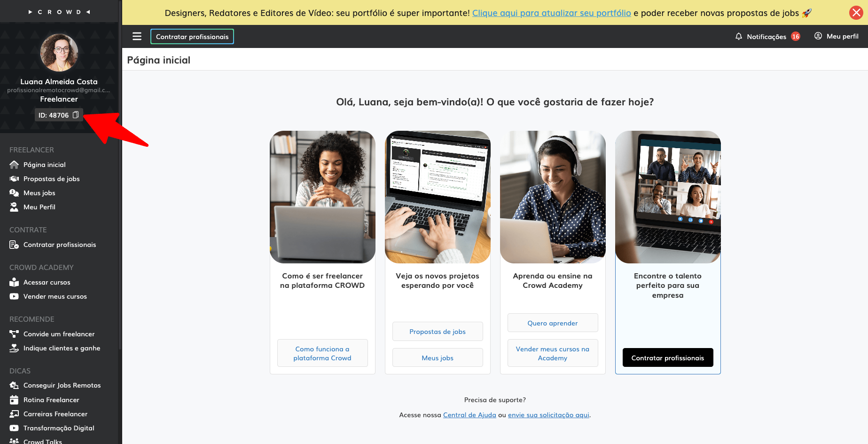Screen dimensions: 868x444
Task: Follow the Central de Ajuda link
Action: (x=469, y=415)
